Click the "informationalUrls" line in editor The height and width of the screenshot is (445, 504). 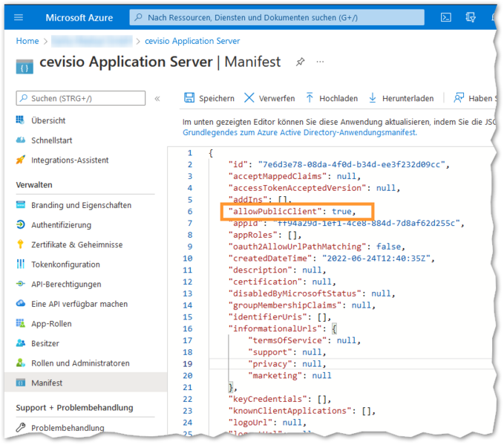tap(283, 328)
